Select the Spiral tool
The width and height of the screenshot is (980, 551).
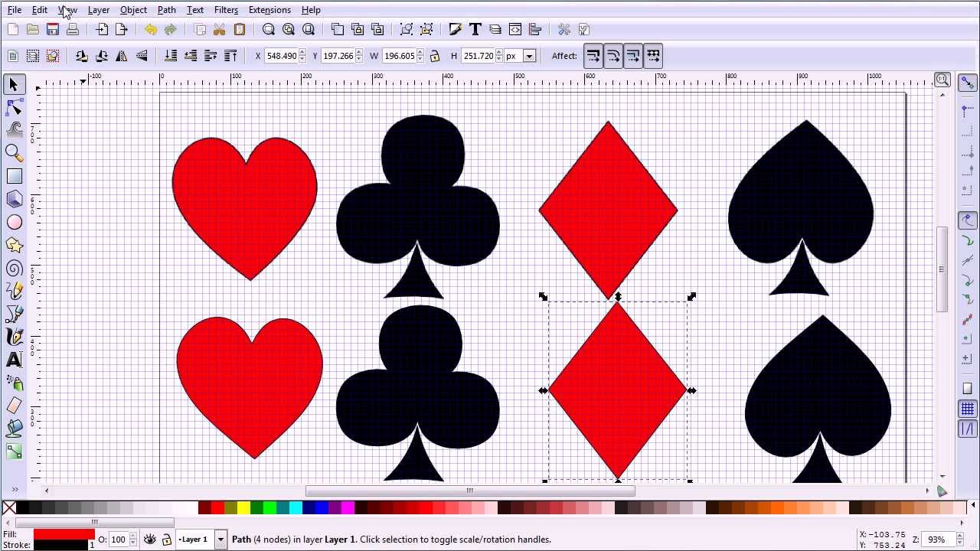pyautogui.click(x=14, y=268)
